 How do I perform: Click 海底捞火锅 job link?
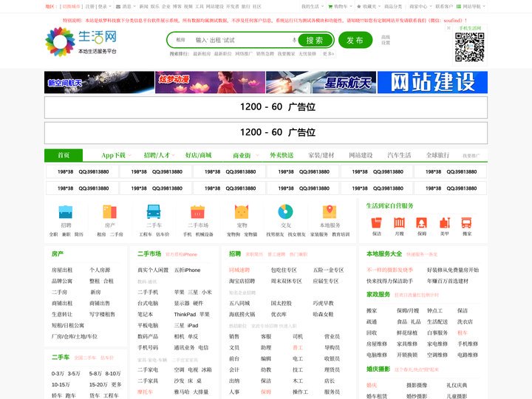[242, 314]
